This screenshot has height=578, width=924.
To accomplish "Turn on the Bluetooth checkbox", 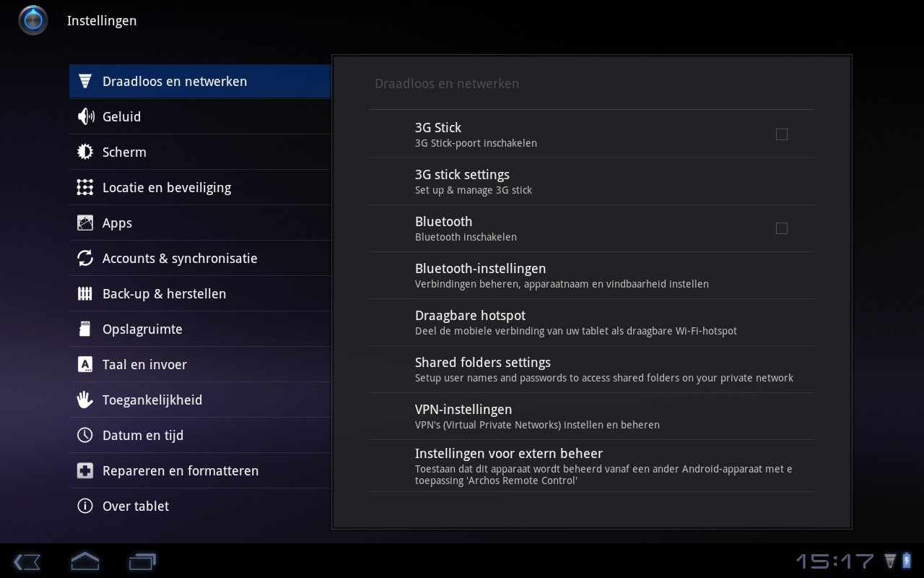I will coord(781,228).
